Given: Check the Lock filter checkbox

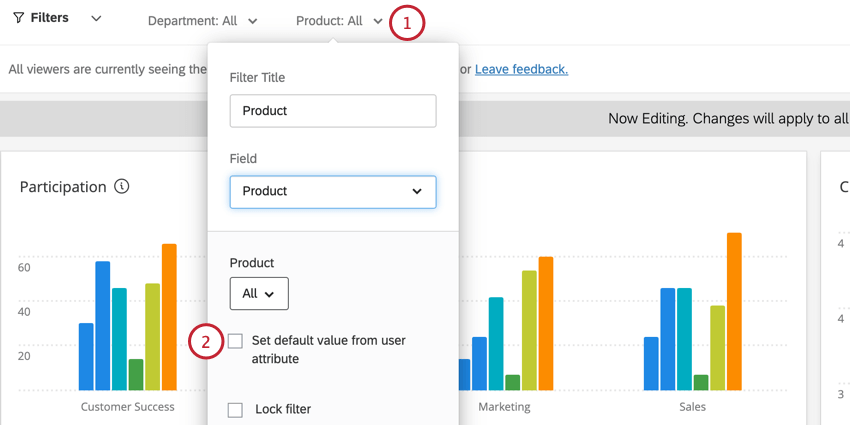Looking at the screenshot, I should 236,410.
